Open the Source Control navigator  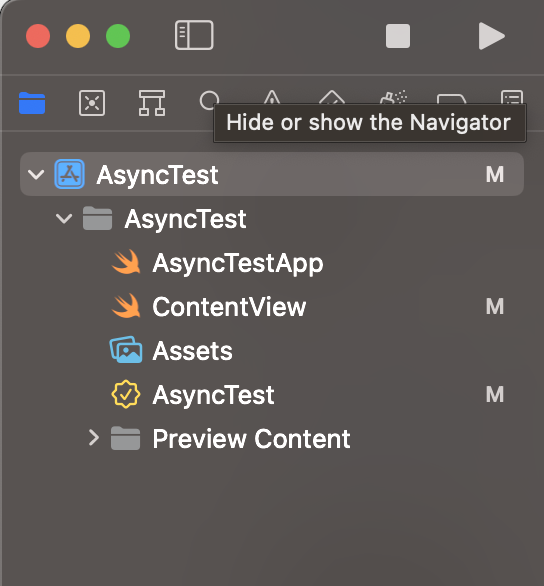92,103
